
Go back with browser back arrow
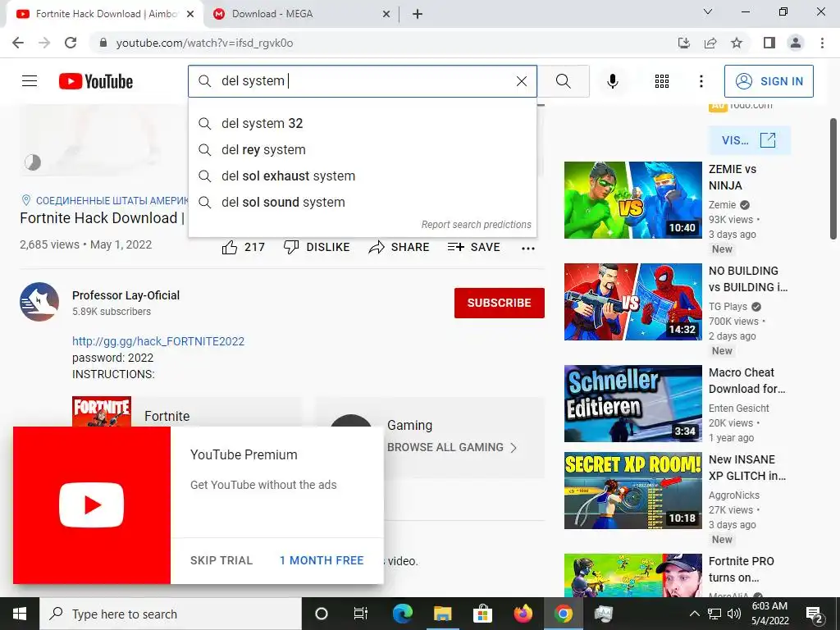[18, 43]
